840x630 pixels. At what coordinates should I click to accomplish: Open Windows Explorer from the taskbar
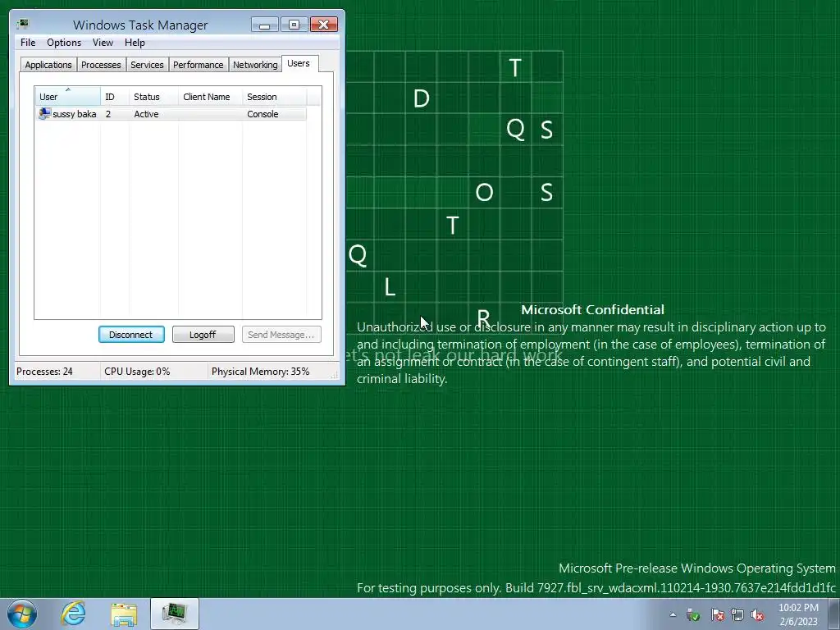coord(124,614)
